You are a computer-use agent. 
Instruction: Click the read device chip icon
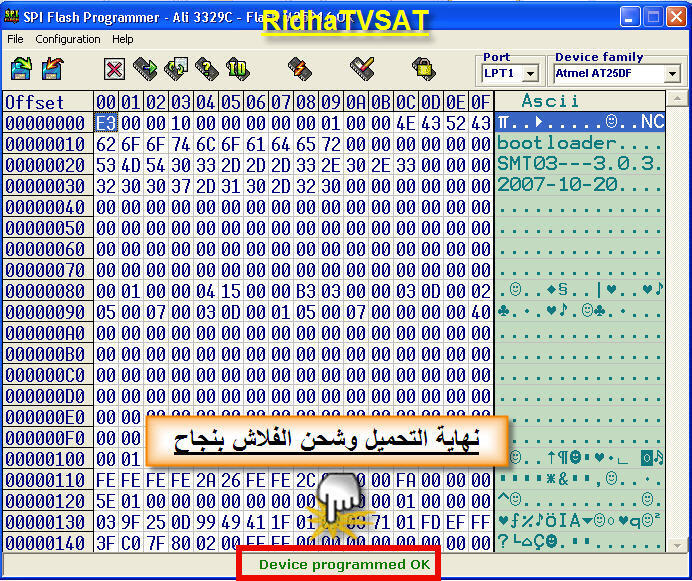pyautogui.click(x=145, y=68)
